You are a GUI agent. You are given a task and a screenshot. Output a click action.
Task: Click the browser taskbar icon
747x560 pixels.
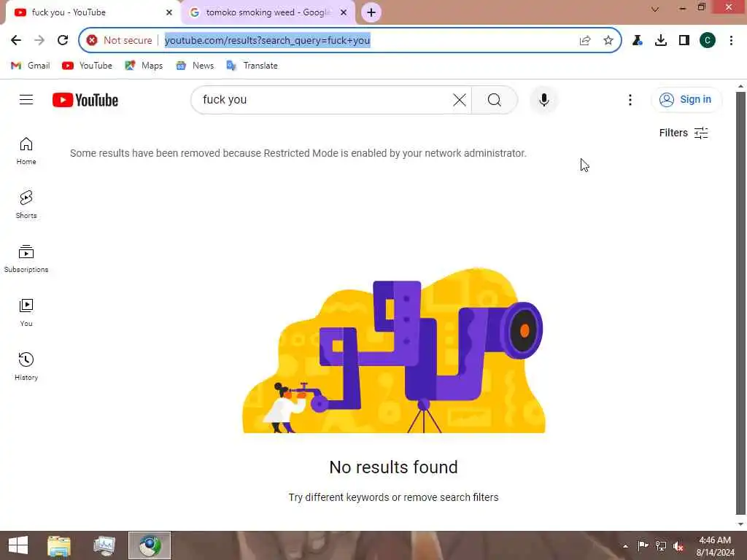(x=150, y=545)
